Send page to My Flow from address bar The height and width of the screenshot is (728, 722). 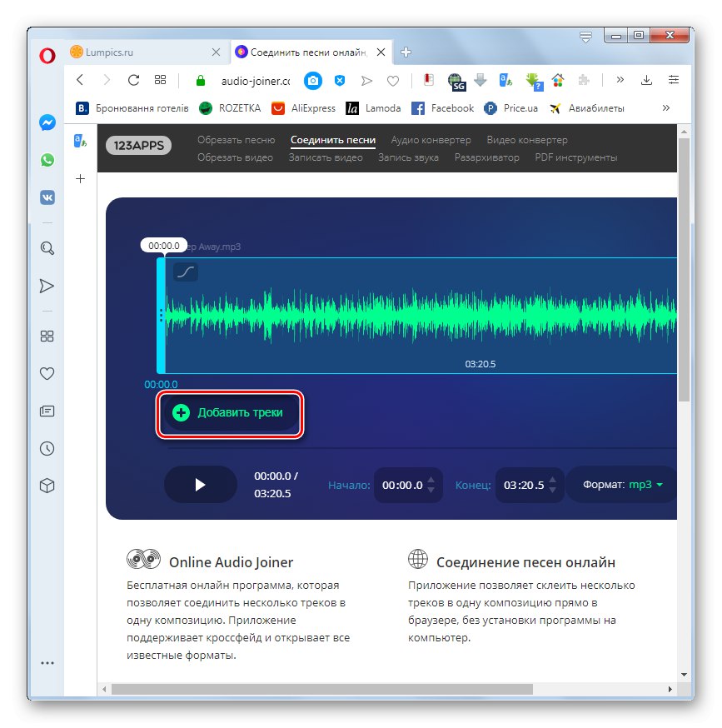pos(366,81)
